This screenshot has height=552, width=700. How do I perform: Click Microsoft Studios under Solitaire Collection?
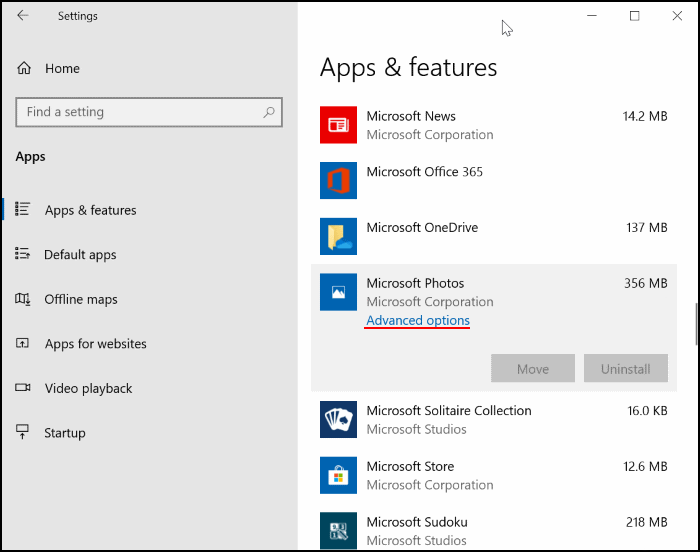point(417,429)
